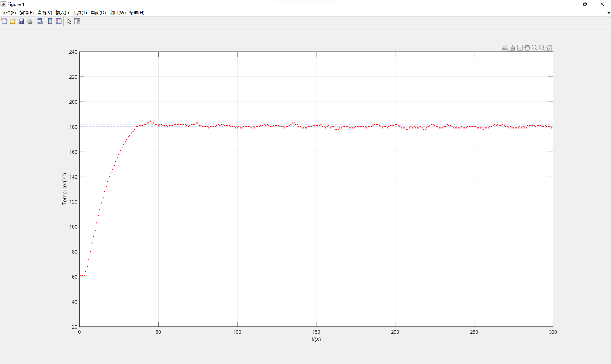This screenshot has height=364, width=611.
Task: Open the 桌面(D) menu
Action: coord(98,13)
